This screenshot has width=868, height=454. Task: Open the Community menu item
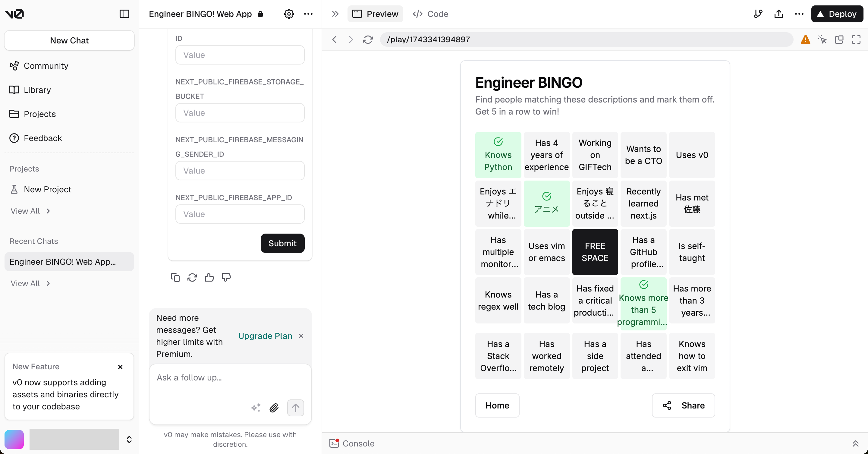46,66
